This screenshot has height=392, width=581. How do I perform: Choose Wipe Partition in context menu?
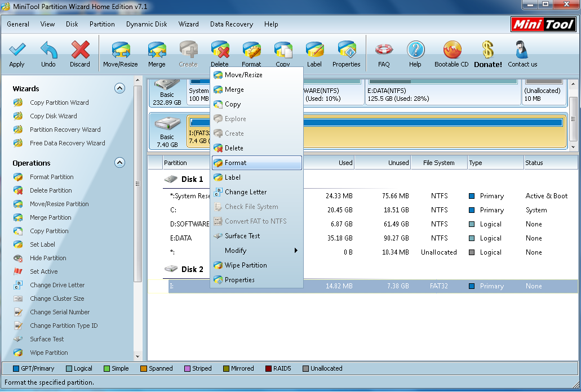click(x=257, y=265)
